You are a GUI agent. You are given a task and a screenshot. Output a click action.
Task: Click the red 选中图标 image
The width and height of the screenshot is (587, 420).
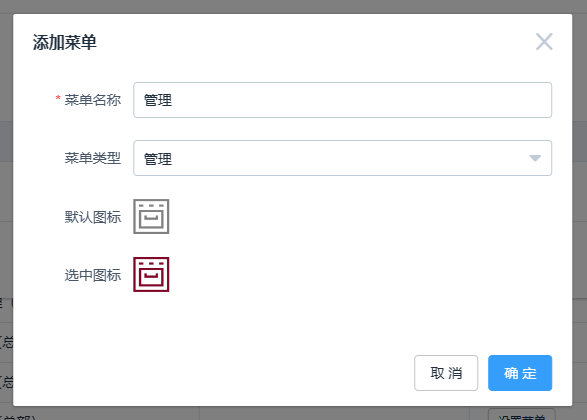(x=151, y=274)
